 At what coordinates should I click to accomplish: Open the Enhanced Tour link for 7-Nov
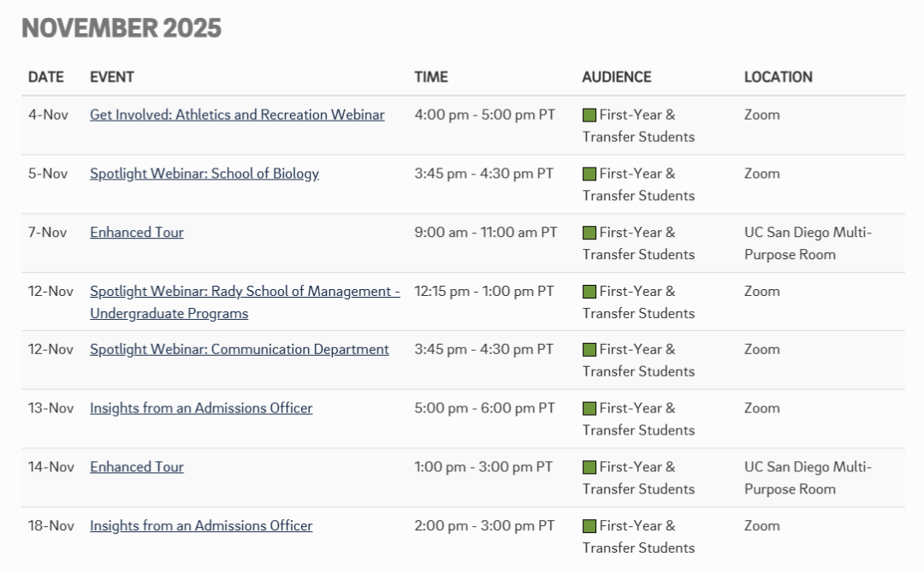[136, 232]
